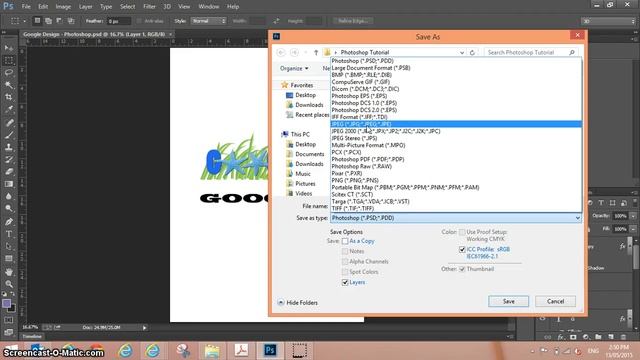Select the Pen tool

coord(9,222)
